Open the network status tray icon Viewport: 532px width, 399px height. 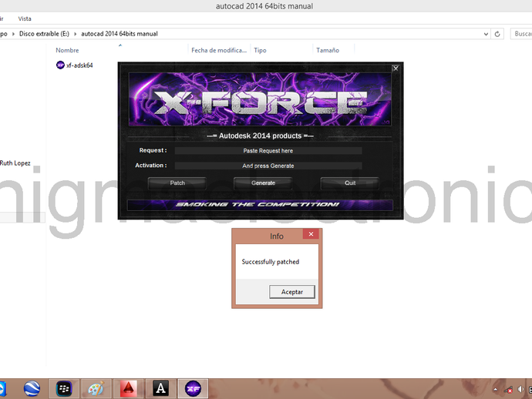508,390
